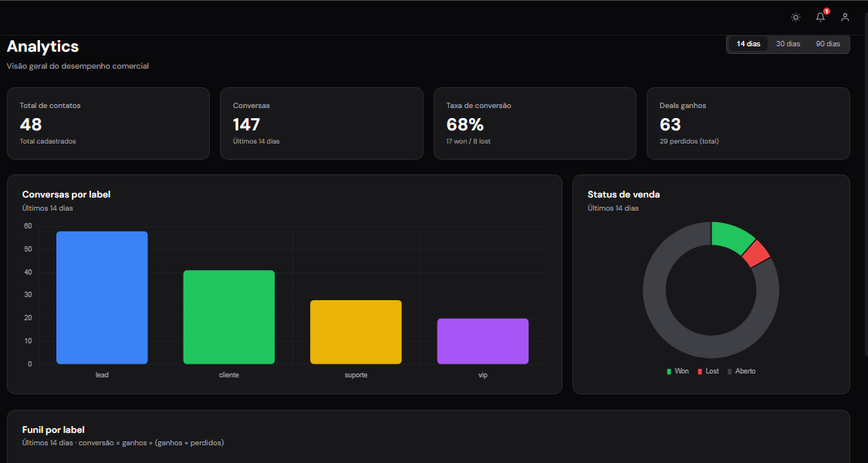The height and width of the screenshot is (463, 868).
Task: Toggle the Aberto legend item
Action: (741, 371)
